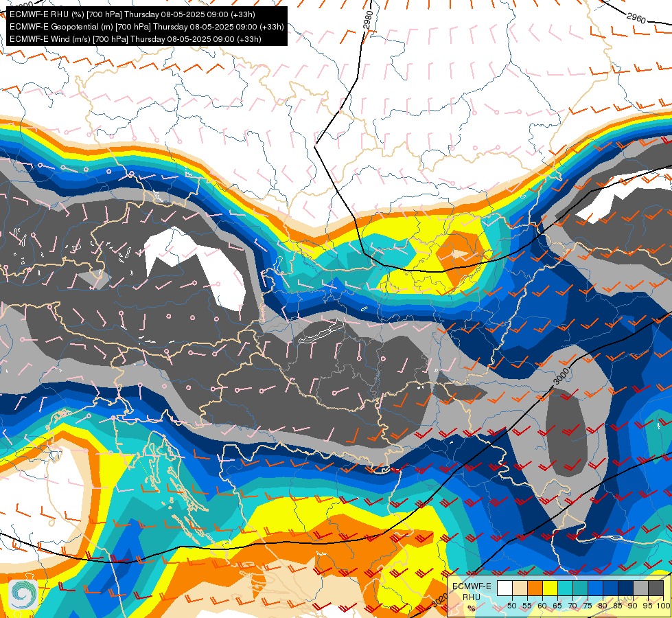Select the navy 85-90 legend swatch

click(x=626, y=588)
